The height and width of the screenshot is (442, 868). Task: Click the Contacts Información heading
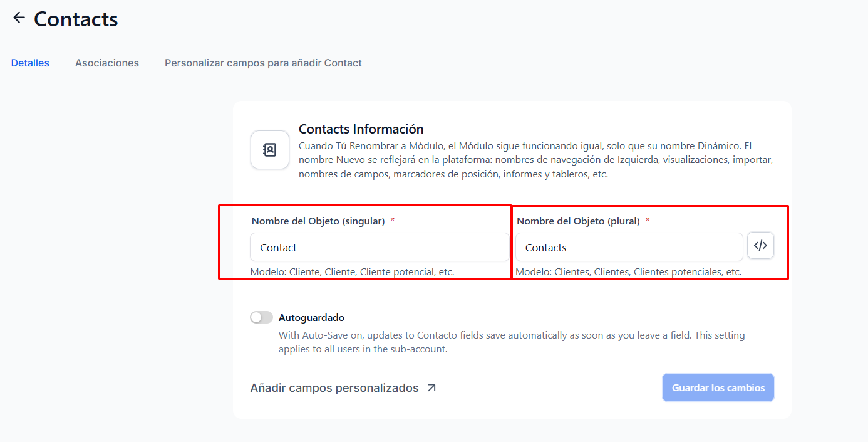point(361,129)
